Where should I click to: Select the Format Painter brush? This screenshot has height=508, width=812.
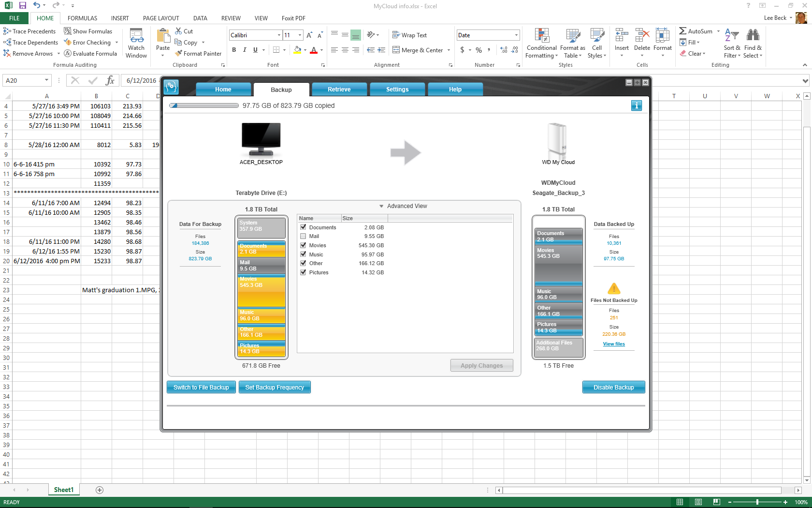point(198,54)
